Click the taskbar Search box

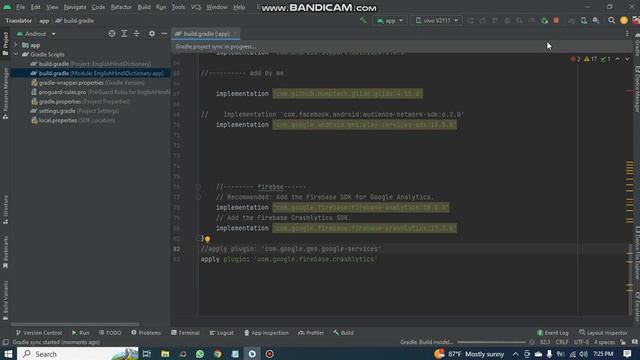pos(78,353)
